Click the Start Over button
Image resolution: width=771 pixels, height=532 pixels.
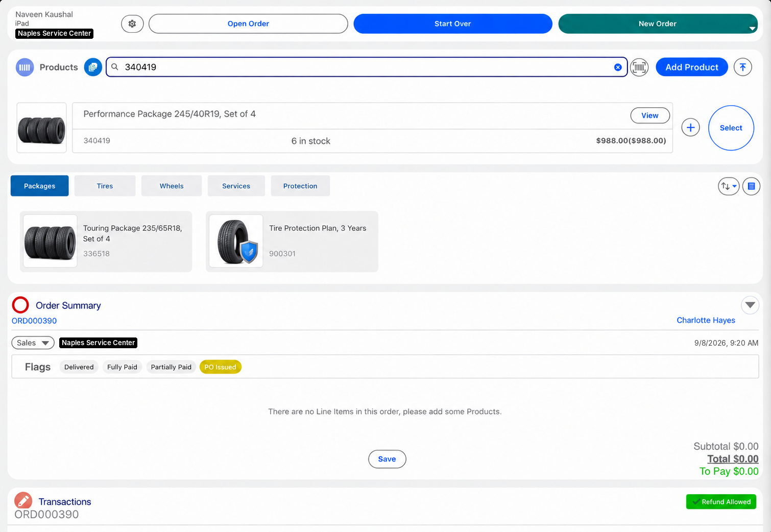452,23
